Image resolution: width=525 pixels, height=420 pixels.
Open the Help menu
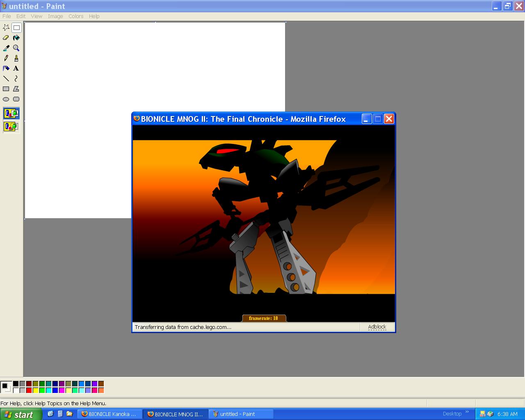(x=94, y=16)
